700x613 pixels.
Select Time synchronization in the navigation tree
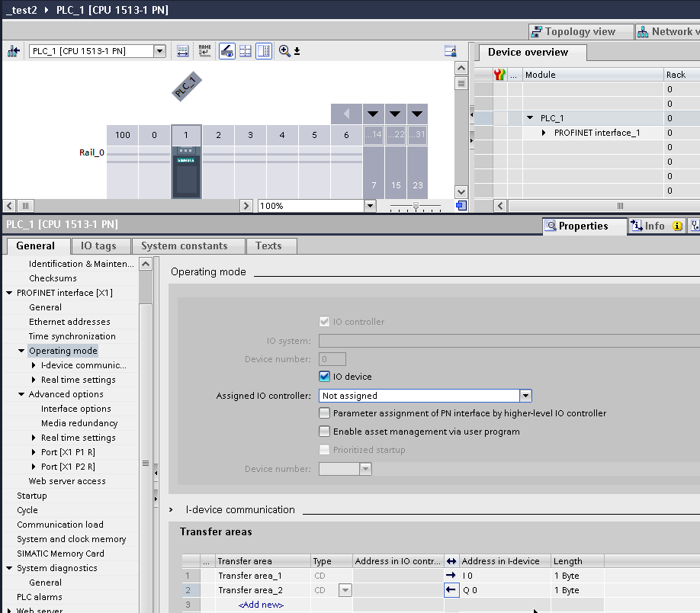pyautogui.click(x=72, y=336)
